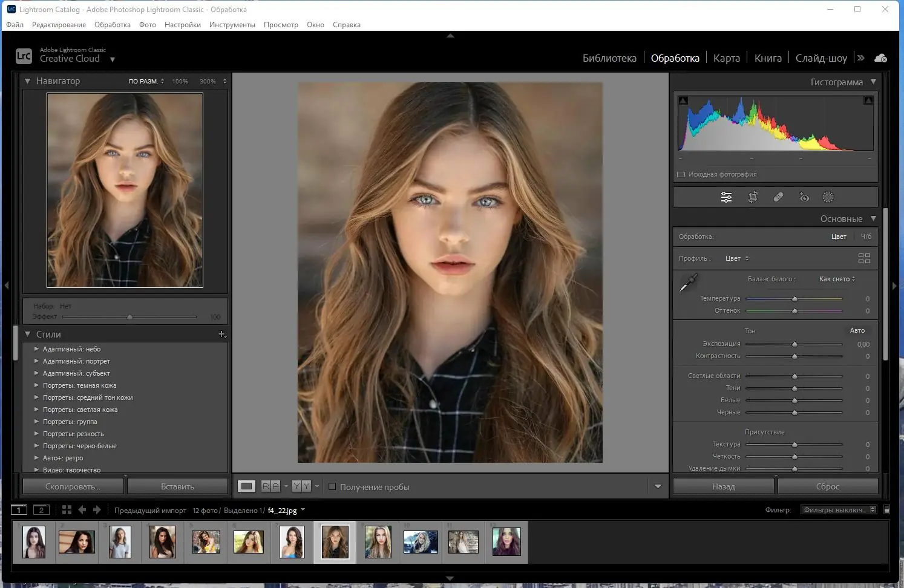The height and width of the screenshot is (588, 904).
Task: Click the Сброс reset button
Action: (827, 486)
